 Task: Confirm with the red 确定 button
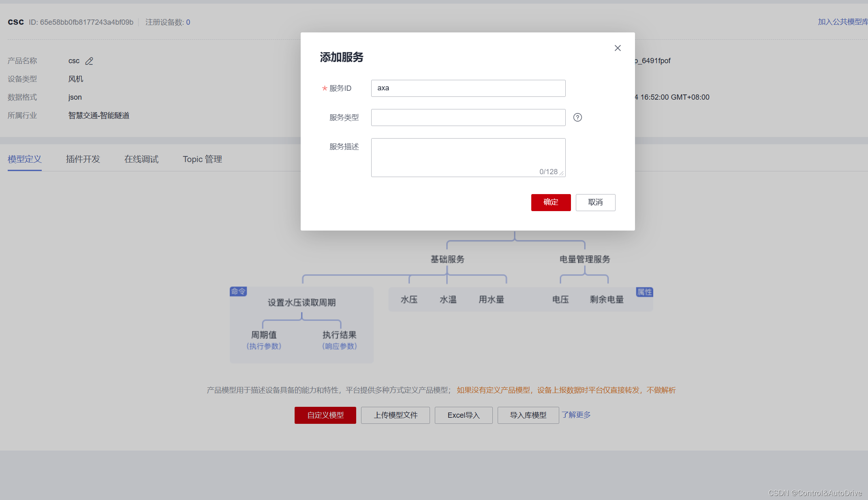coord(551,202)
